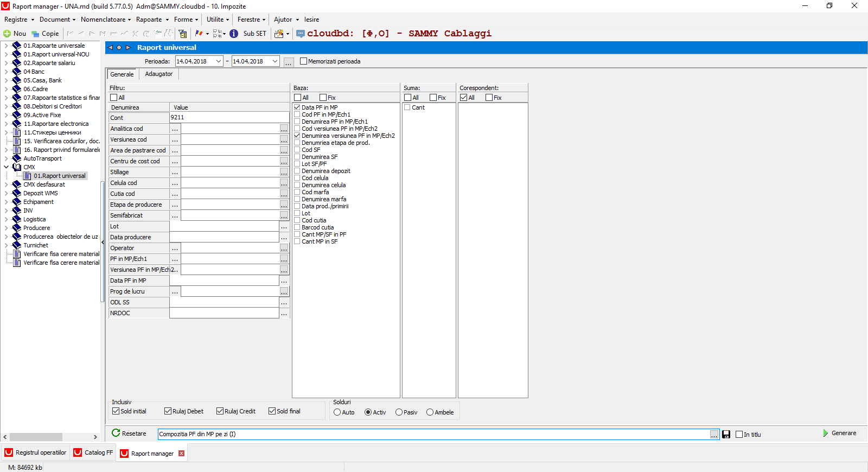This screenshot has height=472, width=868.
Task: Click the save floppy disk icon
Action: click(726, 434)
